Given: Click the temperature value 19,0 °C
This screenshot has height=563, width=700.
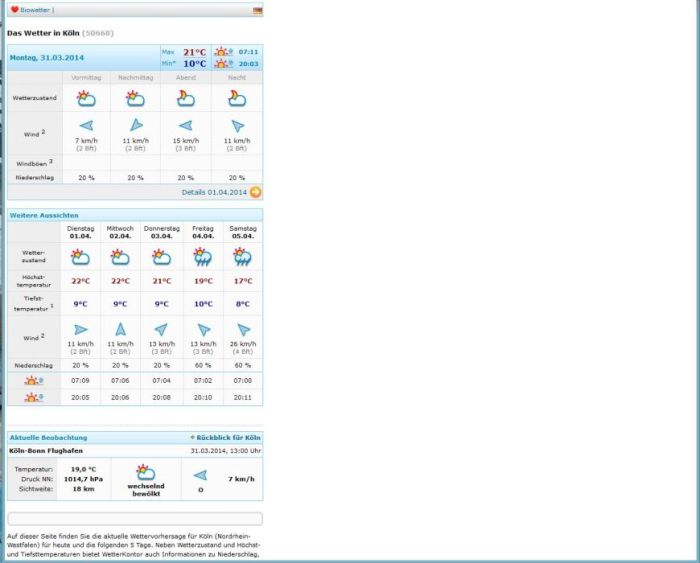Looking at the screenshot, I should point(83,469).
